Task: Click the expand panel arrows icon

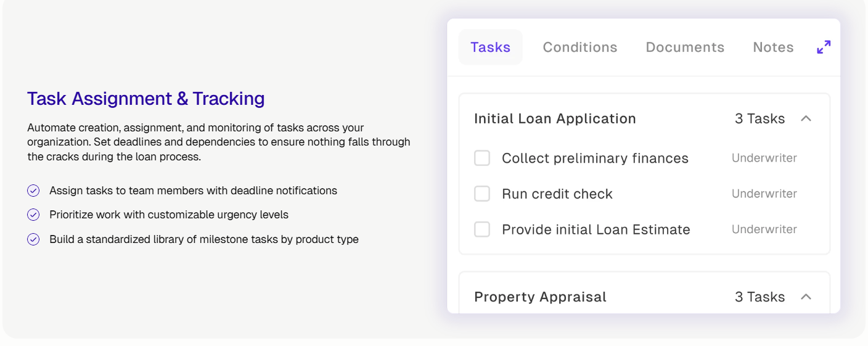Action: click(824, 47)
